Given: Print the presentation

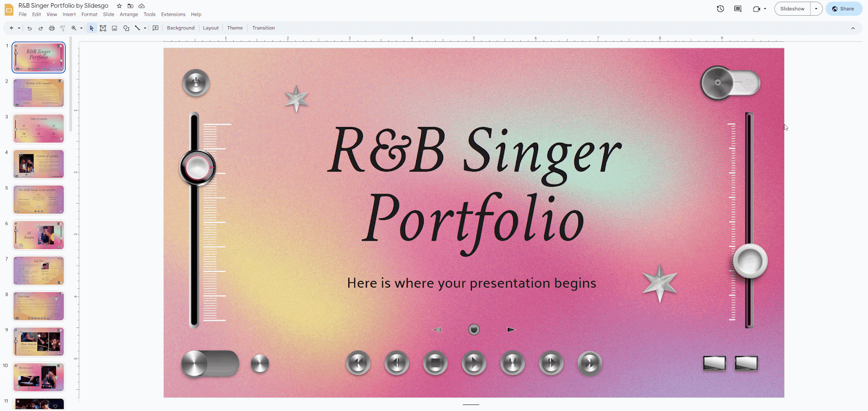Looking at the screenshot, I should (x=52, y=28).
